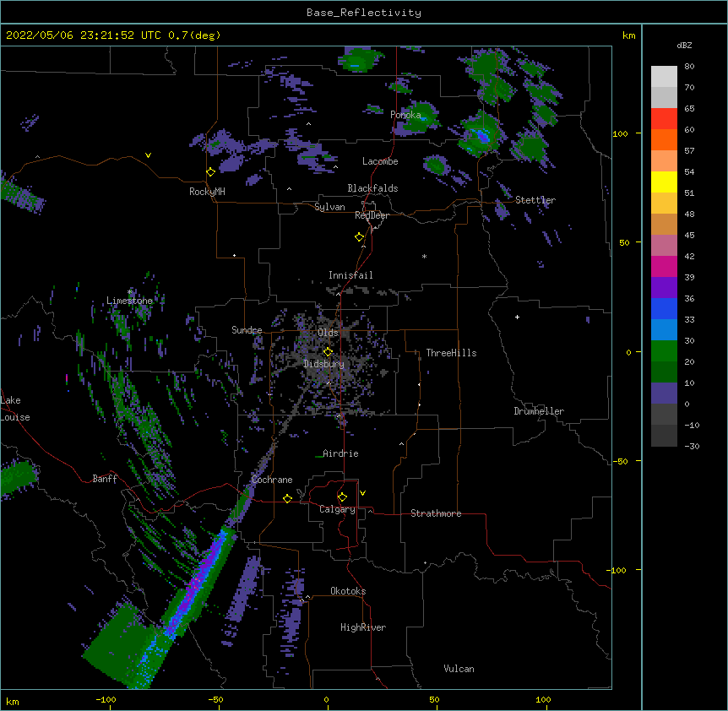Click the Innisfail label
The width and height of the screenshot is (728, 711).
tap(350, 275)
